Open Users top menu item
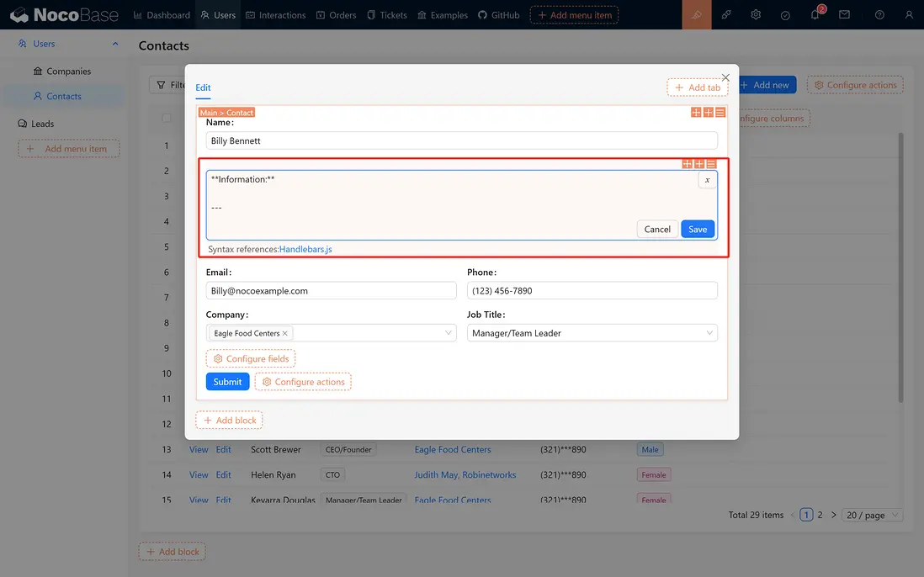 218,15
